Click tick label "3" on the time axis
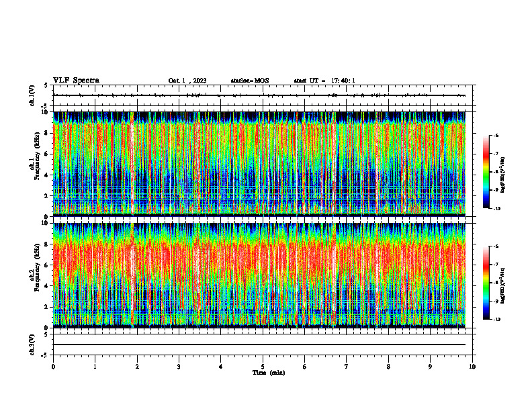532x411 pixels. [179, 367]
